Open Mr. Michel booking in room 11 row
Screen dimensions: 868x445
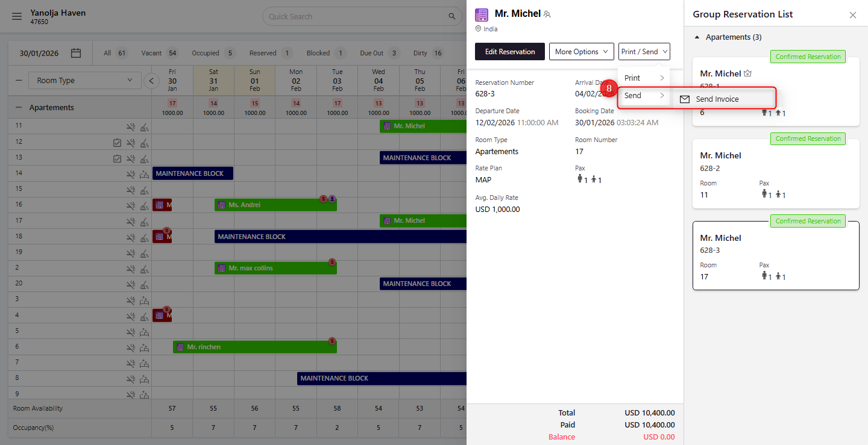coord(423,126)
